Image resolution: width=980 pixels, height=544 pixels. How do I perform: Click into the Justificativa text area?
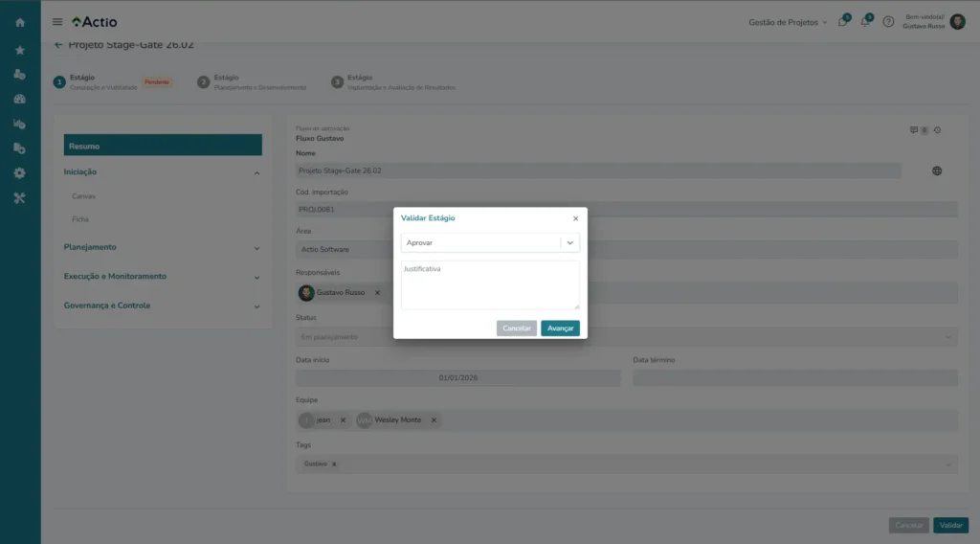[490, 284]
